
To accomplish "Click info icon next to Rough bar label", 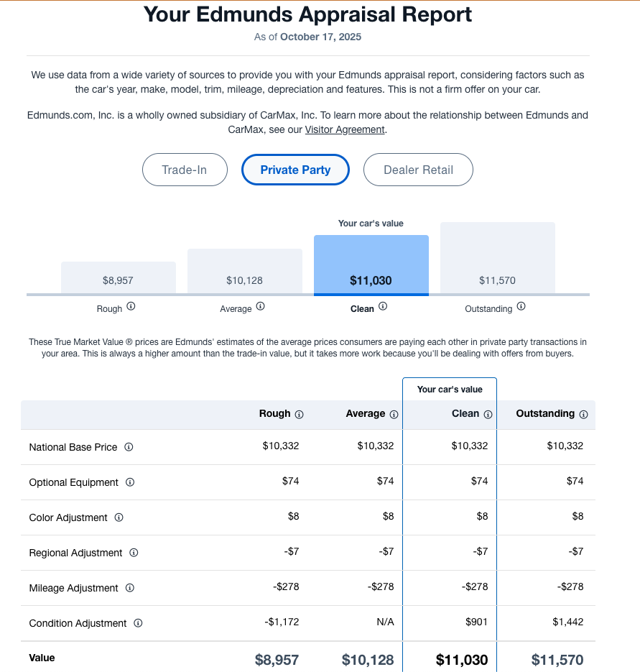I will click(x=131, y=306).
